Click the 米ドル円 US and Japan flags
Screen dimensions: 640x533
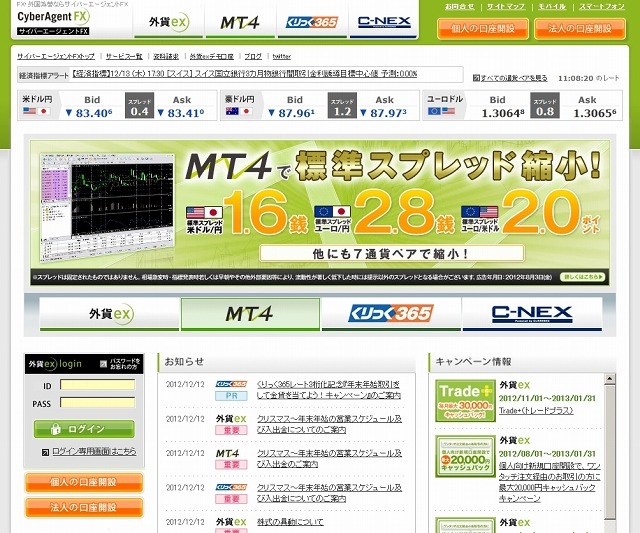pyautogui.click(x=36, y=111)
